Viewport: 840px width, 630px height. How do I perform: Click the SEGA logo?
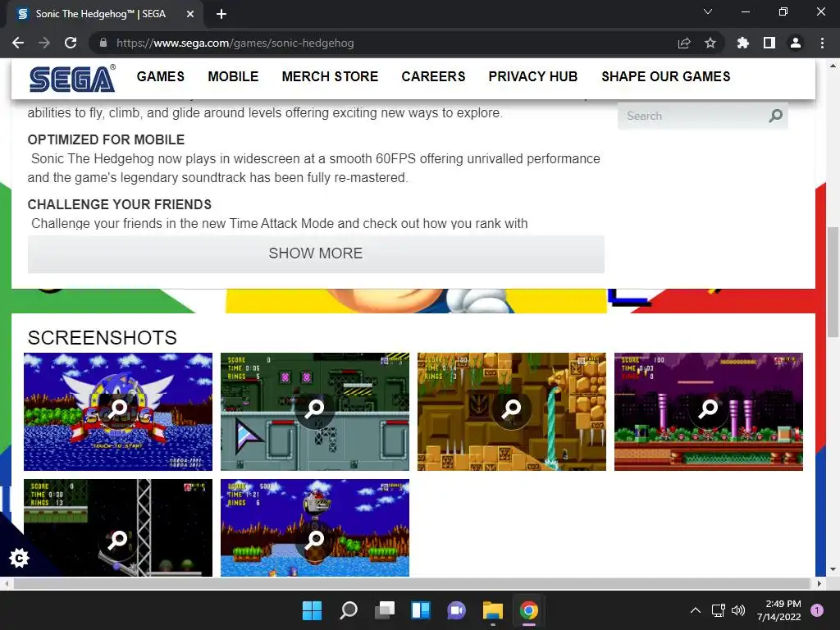click(72, 78)
